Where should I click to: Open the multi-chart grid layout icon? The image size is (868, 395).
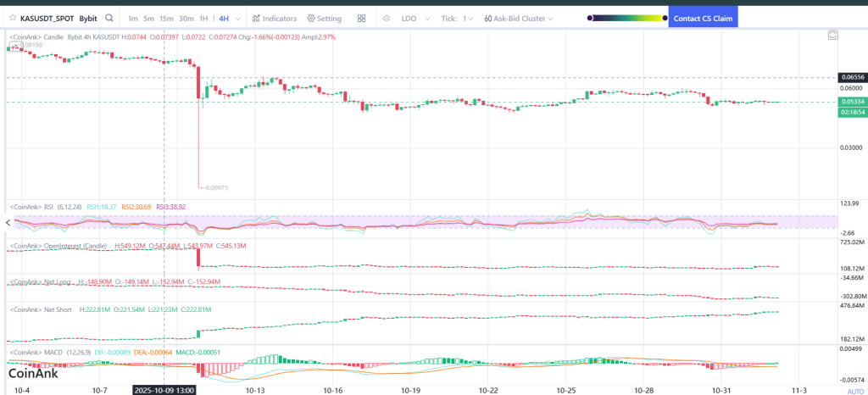tap(362, 18)
